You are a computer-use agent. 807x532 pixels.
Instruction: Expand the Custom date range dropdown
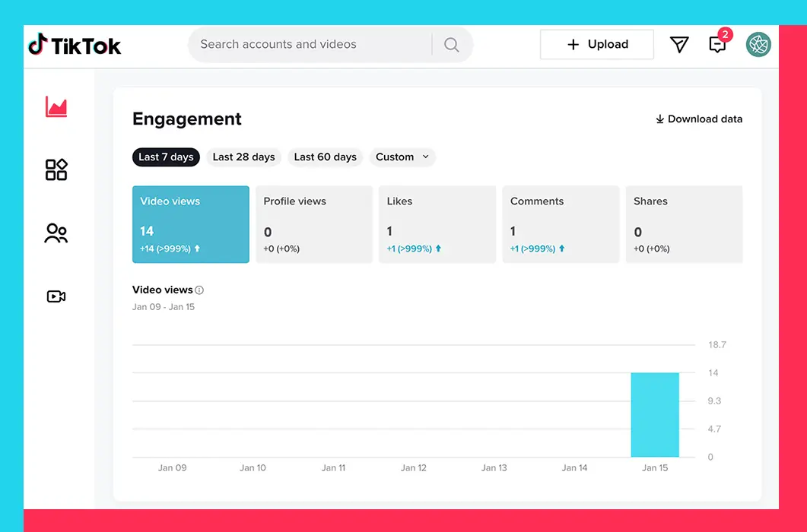point(402,157)
